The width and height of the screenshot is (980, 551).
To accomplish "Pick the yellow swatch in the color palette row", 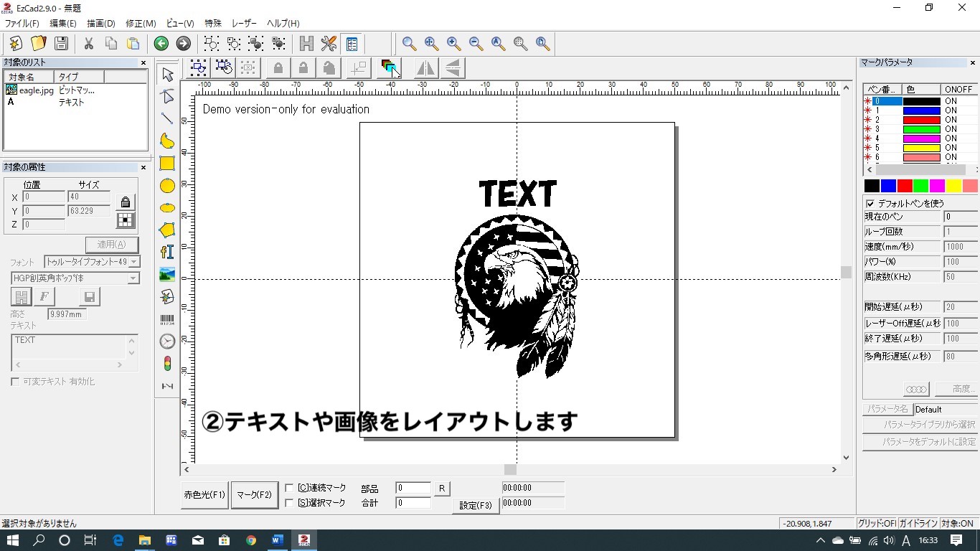I will click(x=953, y=186).
